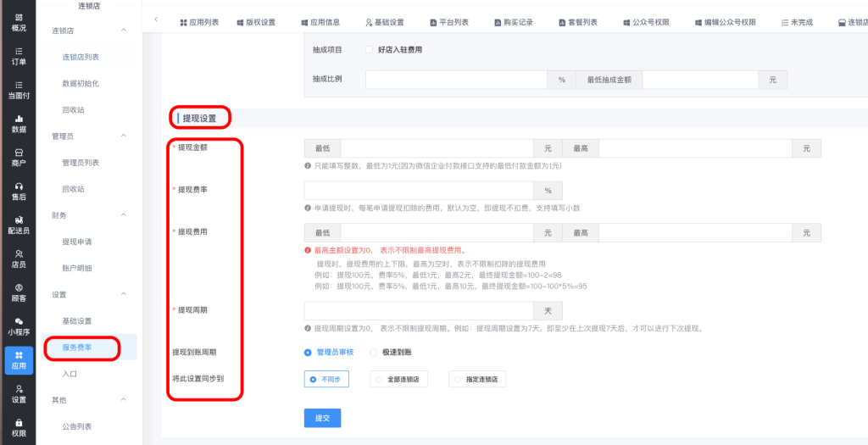Collapse the 连锁店 menu group
This screenshot has width=868, height=445.
pos(124,31)
